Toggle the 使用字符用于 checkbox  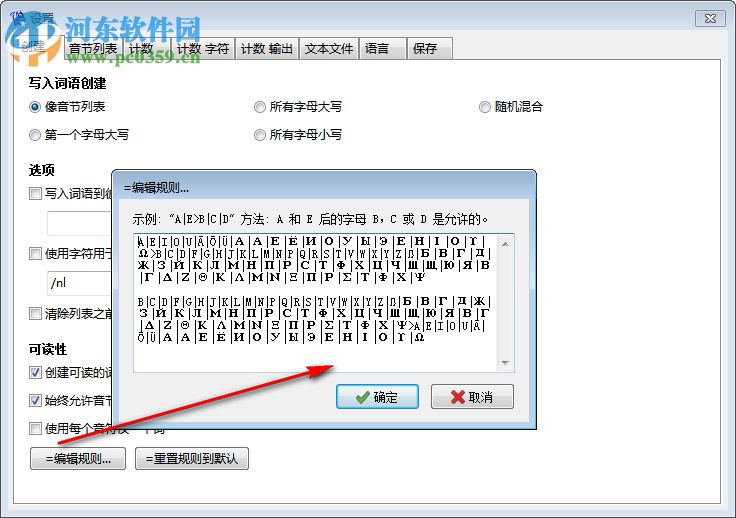(x=35, y=254)
